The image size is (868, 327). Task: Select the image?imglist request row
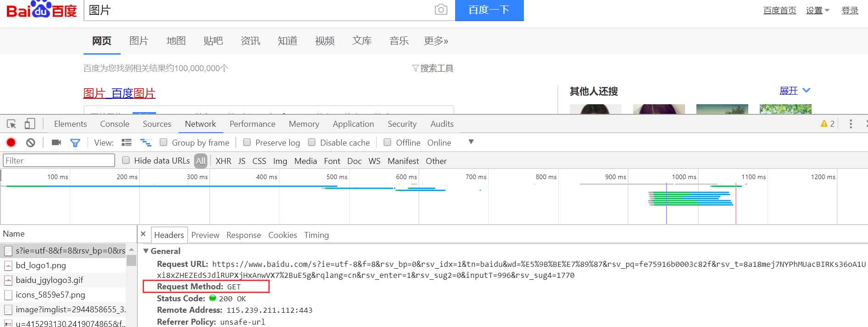tap(63, 310)
